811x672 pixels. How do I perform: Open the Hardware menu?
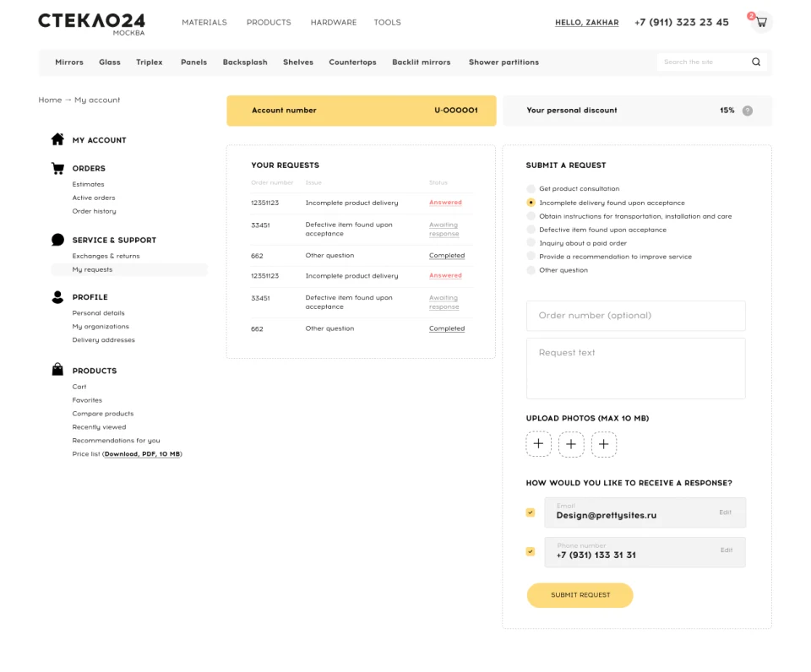click(x=334, y=22)
